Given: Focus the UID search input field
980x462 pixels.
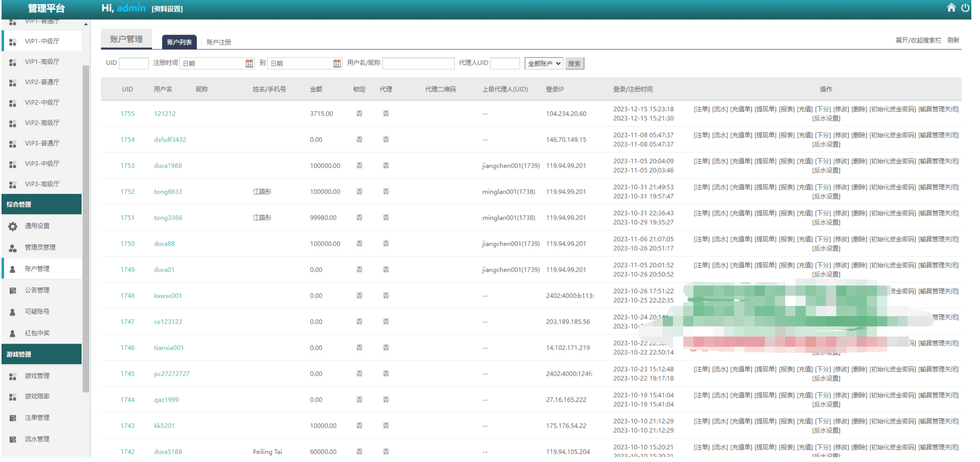Looking at the screenshot, I should pyautogui.click(x=134, y=63).
